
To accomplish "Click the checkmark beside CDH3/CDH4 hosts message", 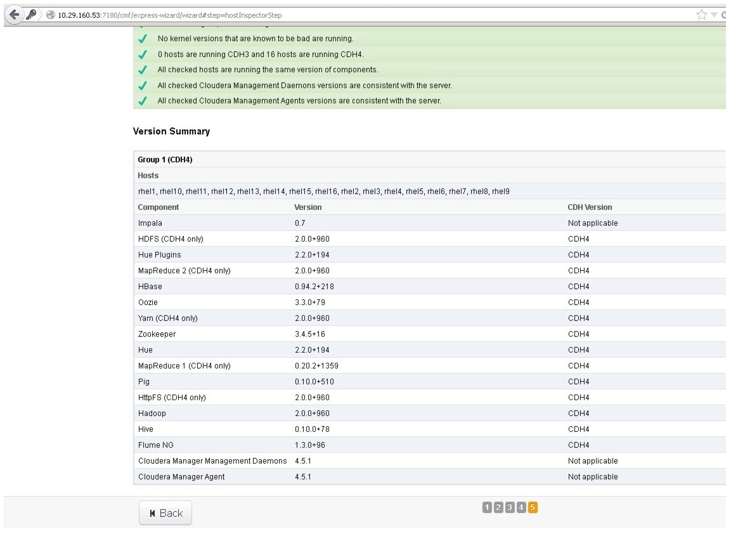I will (143, 55).
